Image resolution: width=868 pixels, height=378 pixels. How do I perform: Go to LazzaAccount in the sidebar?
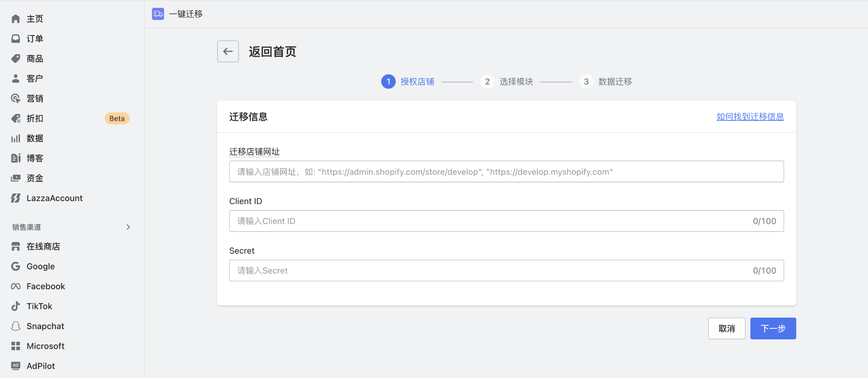(x=54, y=198)
